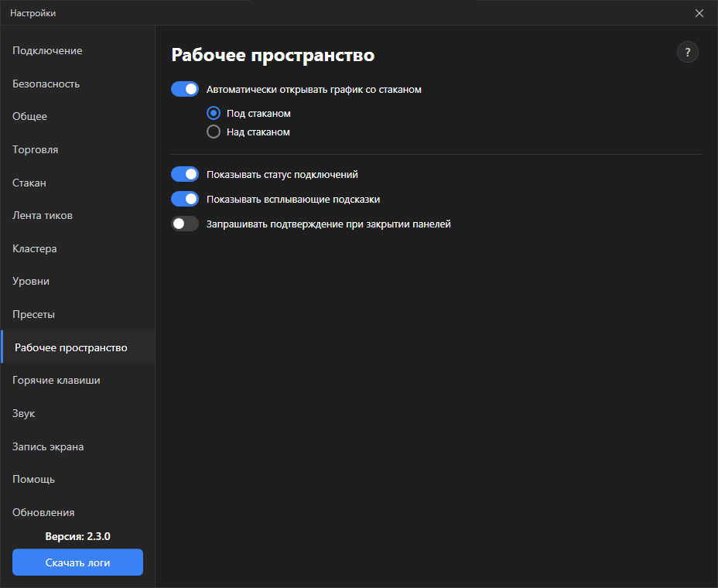
Task: Navigate to the Кластера section
Action: pyautogui.click(x=78, y=248)
